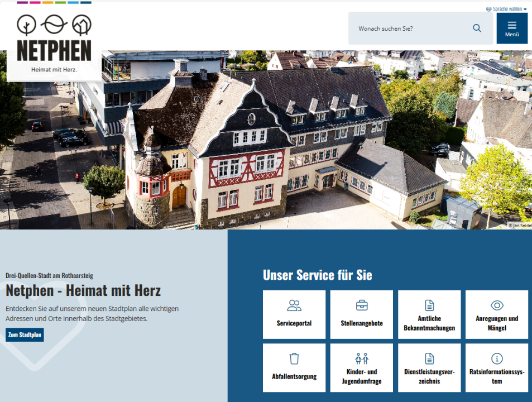Viewport: 532px width, 402px height.
Task: Click the Stellenangebote briefcase icon
Action: point(362,305)
